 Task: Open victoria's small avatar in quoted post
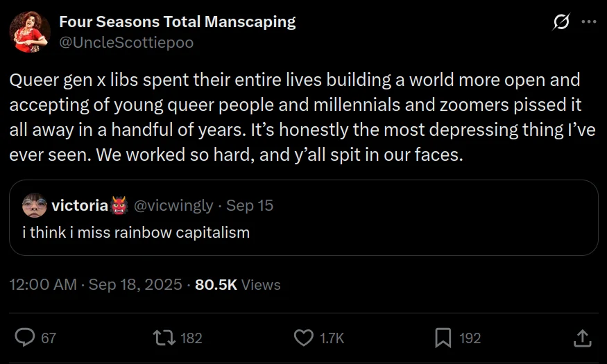(x=34, y=205)
